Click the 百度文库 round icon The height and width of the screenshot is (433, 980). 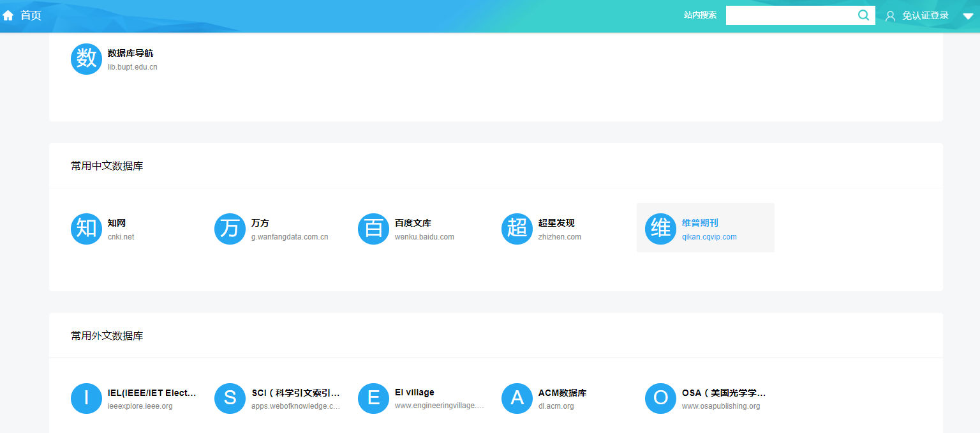tap(373, 229)
